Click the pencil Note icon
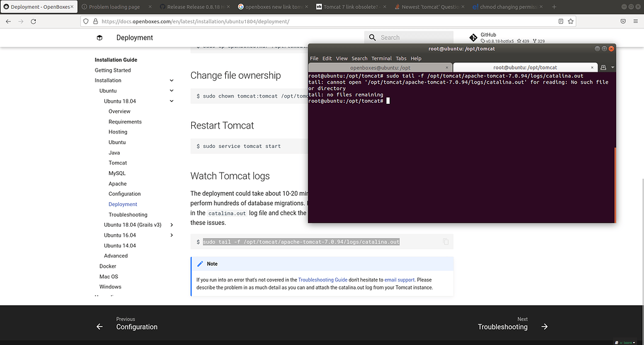 point(200,264)
